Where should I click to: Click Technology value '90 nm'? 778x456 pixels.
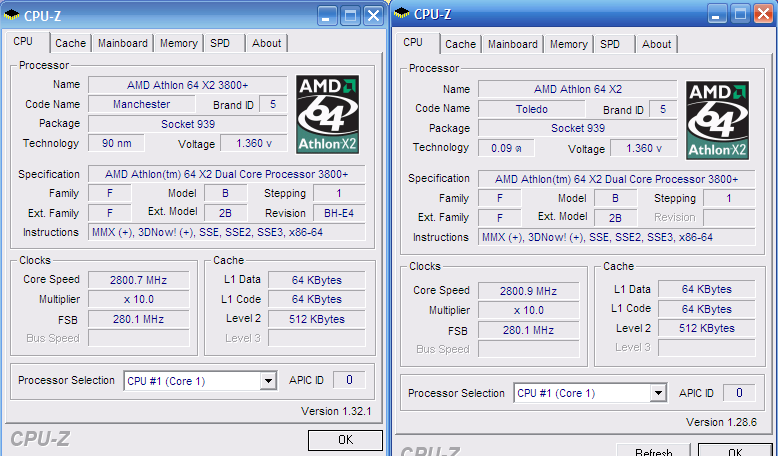pyautogui.click(x=117, y=143)
